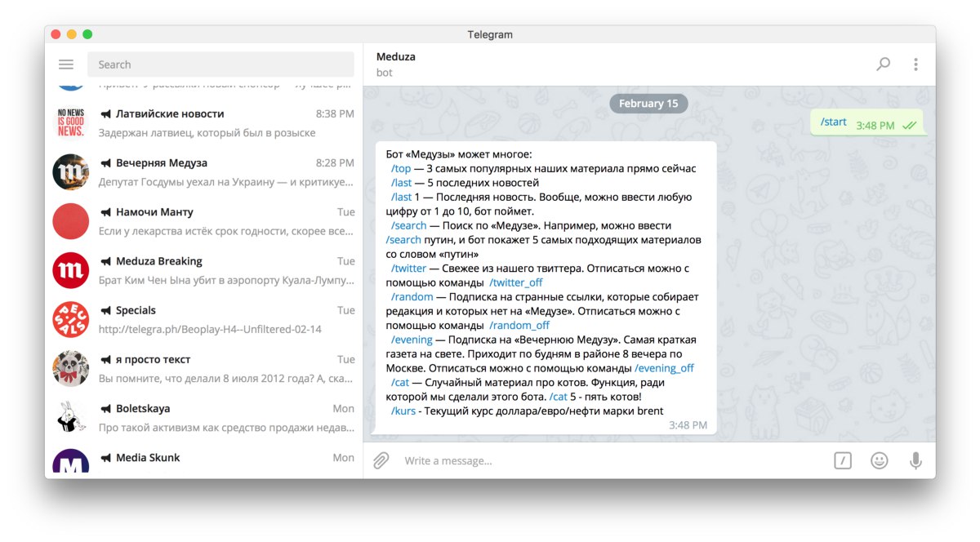Select the Намочи Манту chat

tap(204, 220)
